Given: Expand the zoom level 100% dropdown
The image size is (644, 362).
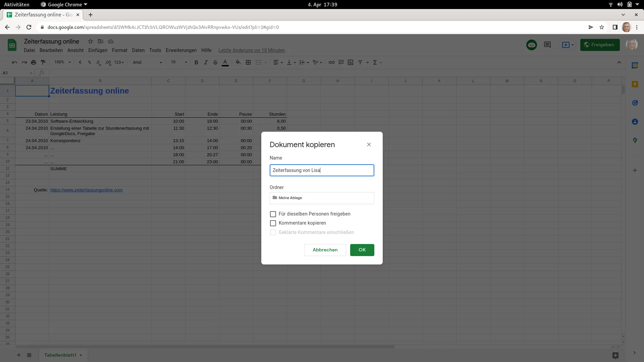Looking at the screenshot, I should tap(62, 62).
